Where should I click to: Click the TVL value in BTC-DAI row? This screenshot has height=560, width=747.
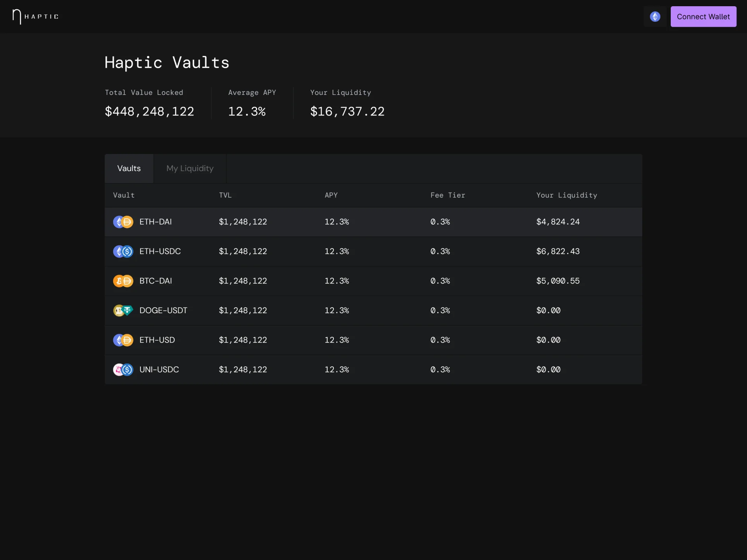click(243, 281)
